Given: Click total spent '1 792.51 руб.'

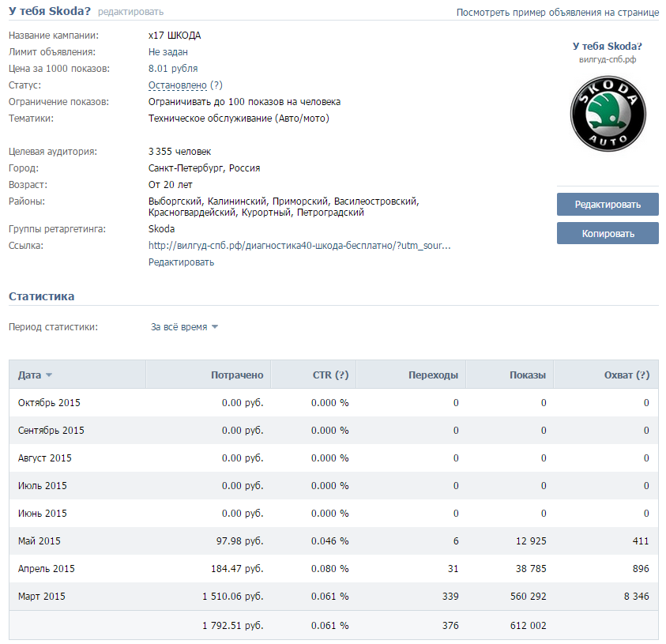Looking at the screenshot, I should 233,625.
